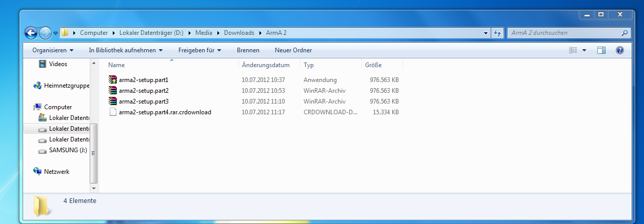
Task: Click the Netzwerk icon in sidebar
Action: point(37,171)
